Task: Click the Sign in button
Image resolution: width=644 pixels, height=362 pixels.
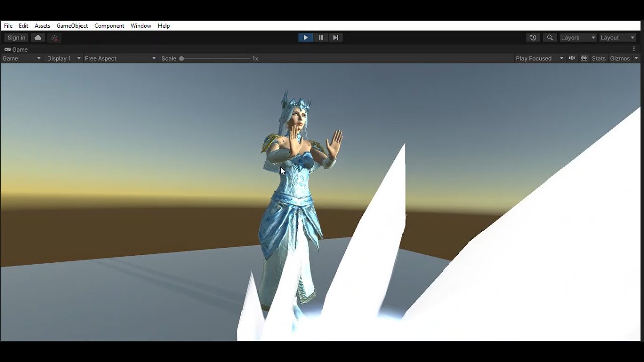Action: tap(16, 38)
